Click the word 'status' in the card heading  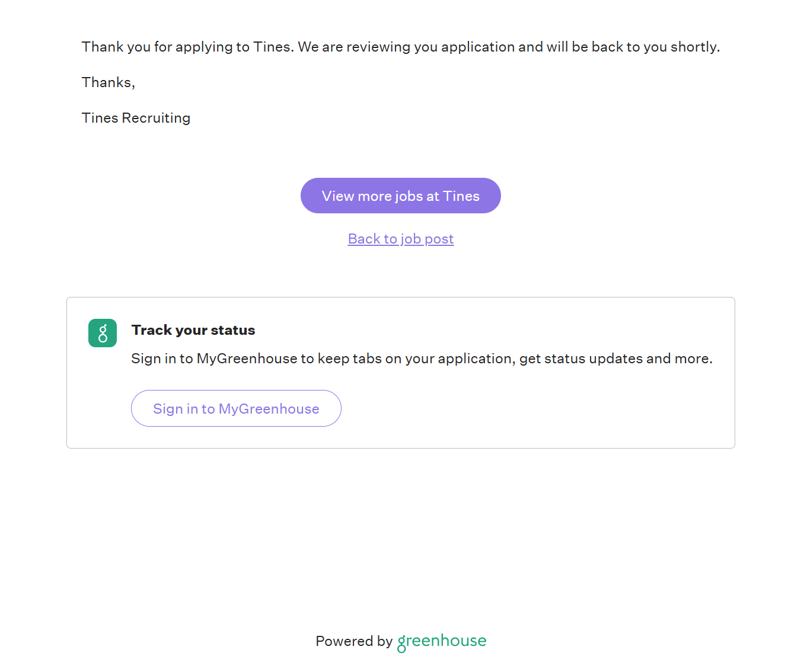pos(233,330)
